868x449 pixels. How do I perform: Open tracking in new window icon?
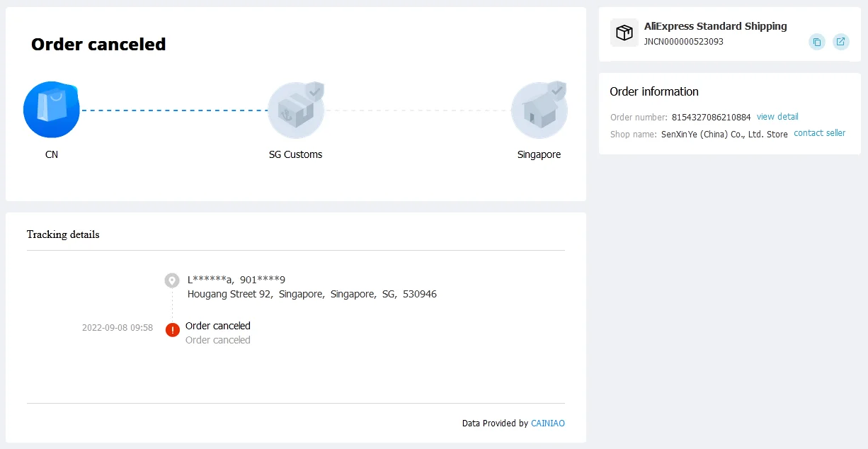840,42
